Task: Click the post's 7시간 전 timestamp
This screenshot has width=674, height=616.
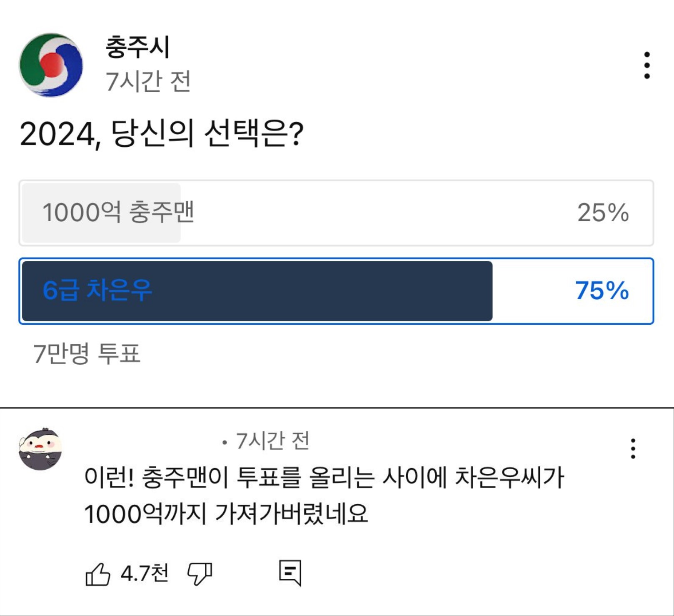Action: [148, 81]
